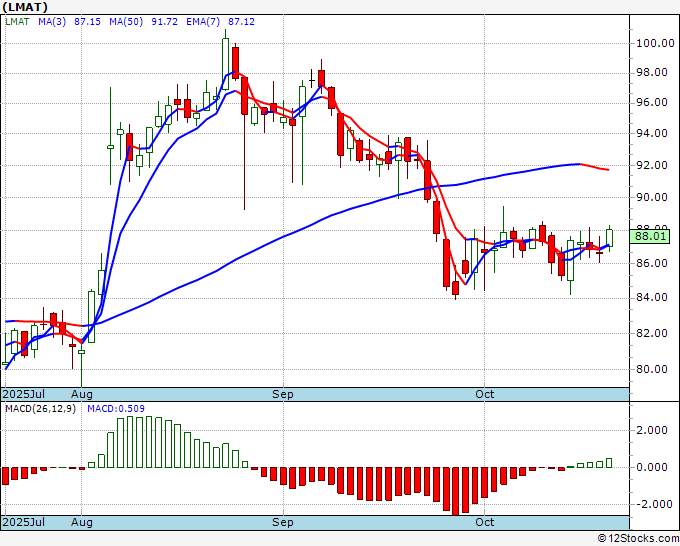Click Aug on the MACD panel axis
The image size is (680, 546).
[82, 523]
